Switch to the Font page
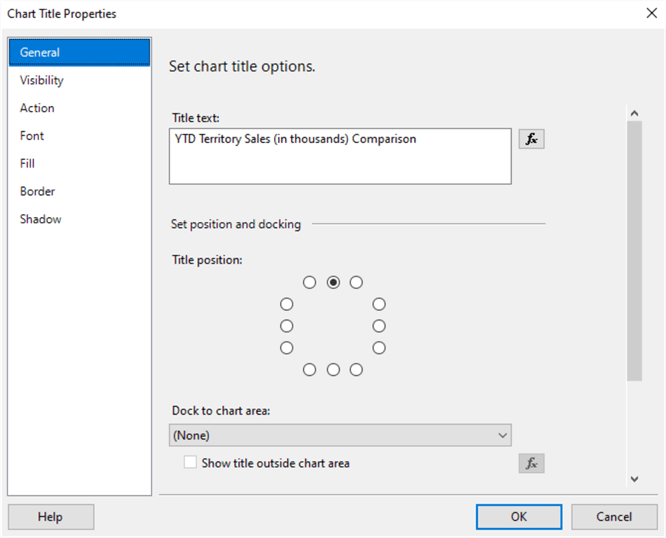 pos(32,136)
